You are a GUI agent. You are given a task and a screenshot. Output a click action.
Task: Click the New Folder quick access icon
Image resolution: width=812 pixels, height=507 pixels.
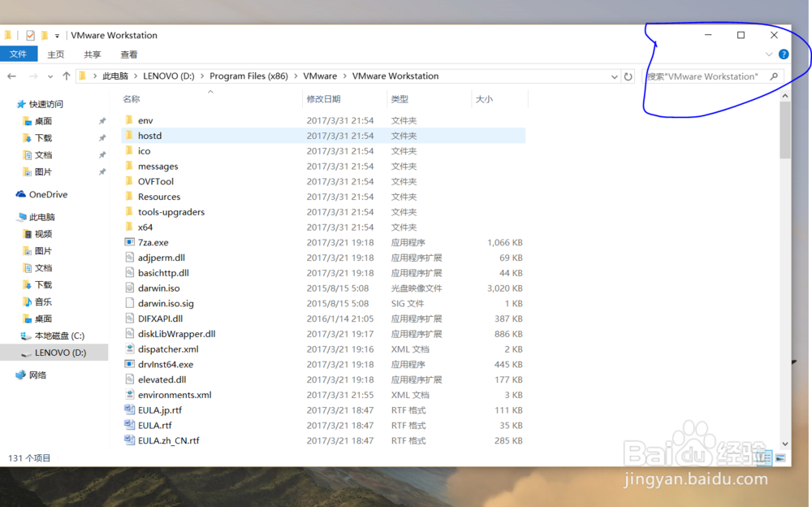(x=45, y=35)
